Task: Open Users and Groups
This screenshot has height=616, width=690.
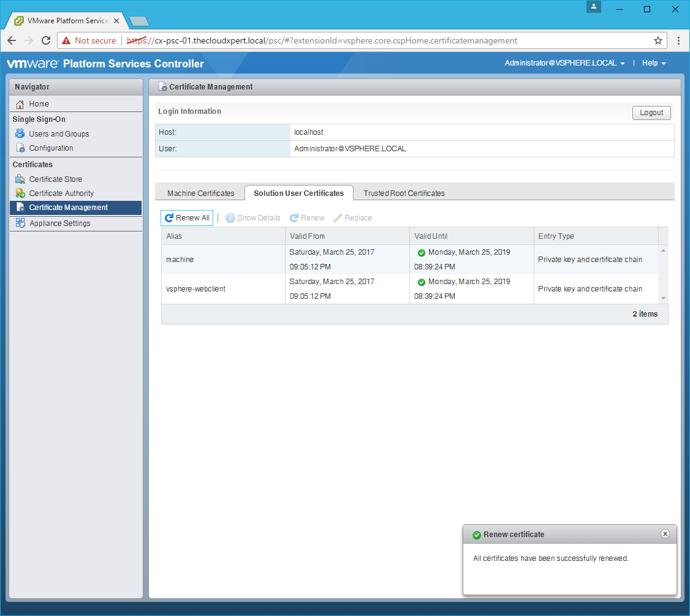Action: click(x=59, y=134)
